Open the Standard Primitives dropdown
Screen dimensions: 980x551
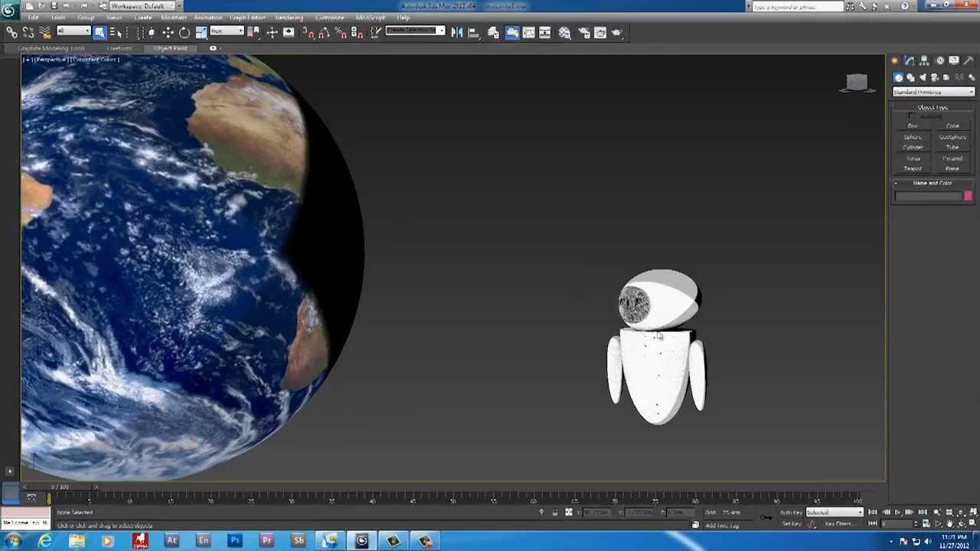pos(933,92)
